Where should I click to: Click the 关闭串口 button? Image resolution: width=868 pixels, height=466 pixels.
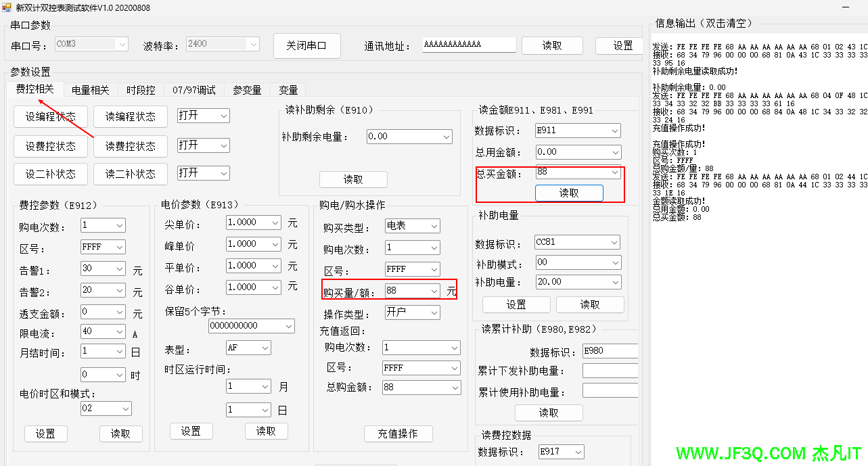[x=306, y=46]
